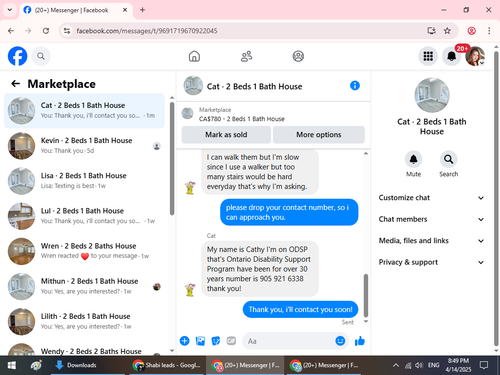Click the site information icon in address bar
The height and width of the screenshot is (375, 500).
pos(67,31)
